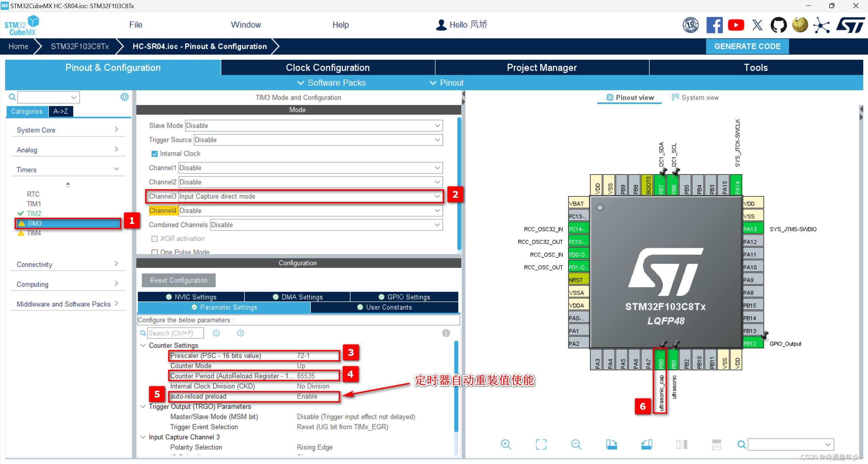Click the parameter search field
Viewport: 868px width, 464px height.
click(175, 333)
